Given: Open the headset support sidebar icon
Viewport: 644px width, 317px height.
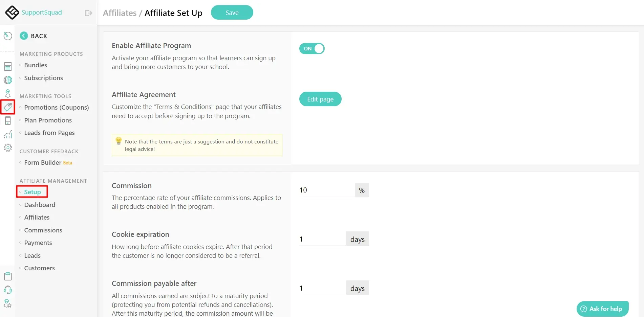Looking at the screenshot, I should pyautogui.click(x=8, y=290).
